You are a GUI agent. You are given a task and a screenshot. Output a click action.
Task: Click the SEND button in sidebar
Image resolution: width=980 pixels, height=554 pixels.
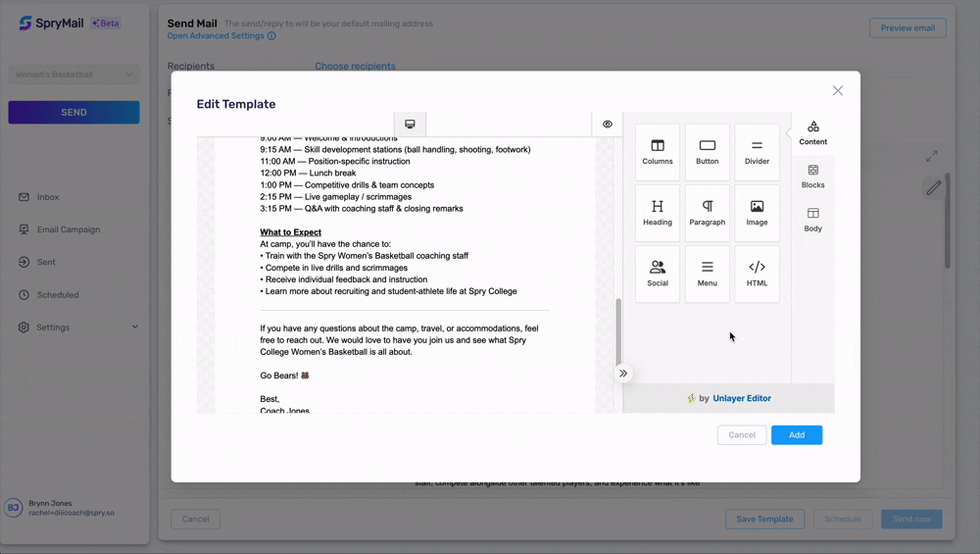pos(73,113)
